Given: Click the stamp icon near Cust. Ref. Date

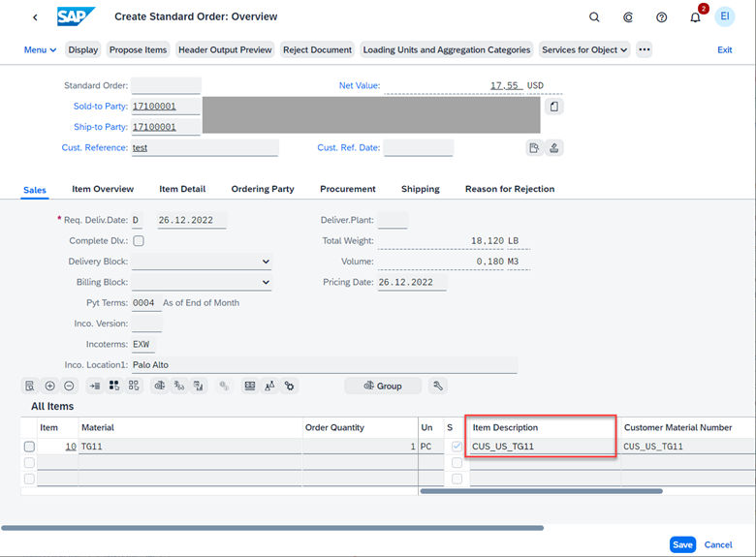Looking at the screenshot, I should [x=554, y=148].
